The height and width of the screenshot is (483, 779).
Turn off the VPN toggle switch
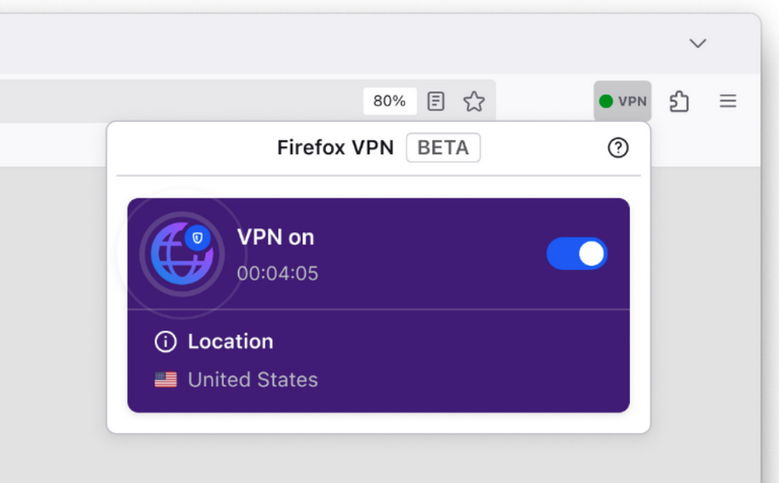pyautogui.click(x=577, y=254)
